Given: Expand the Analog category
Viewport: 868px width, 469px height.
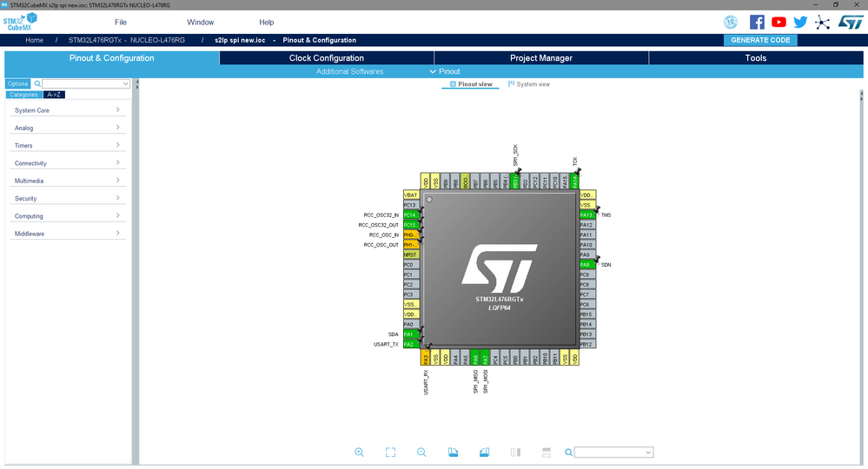Looking at the screenshot, I should click(68, 128).
